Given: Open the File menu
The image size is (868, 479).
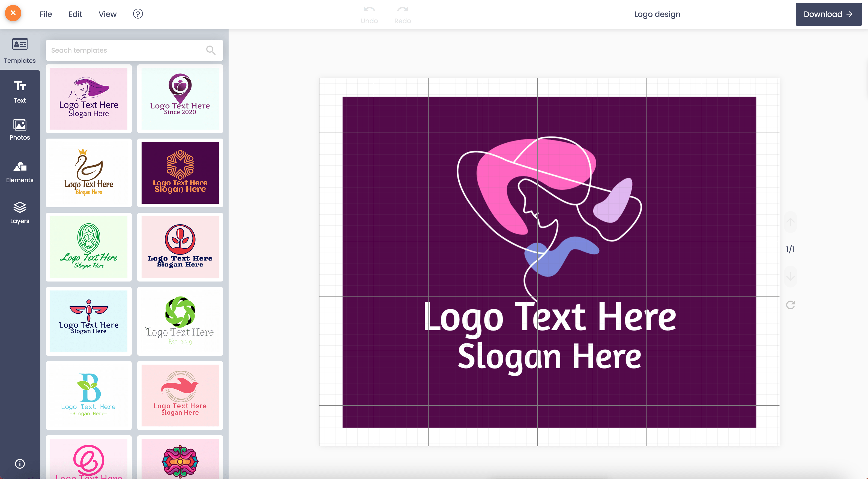Looking at the screenshot, I should 46,14.
